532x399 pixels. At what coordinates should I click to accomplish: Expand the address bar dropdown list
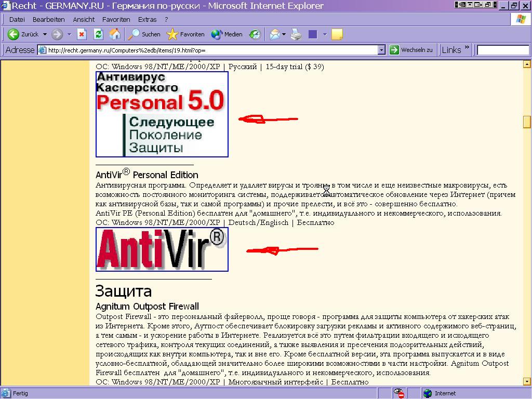point(382,50)
